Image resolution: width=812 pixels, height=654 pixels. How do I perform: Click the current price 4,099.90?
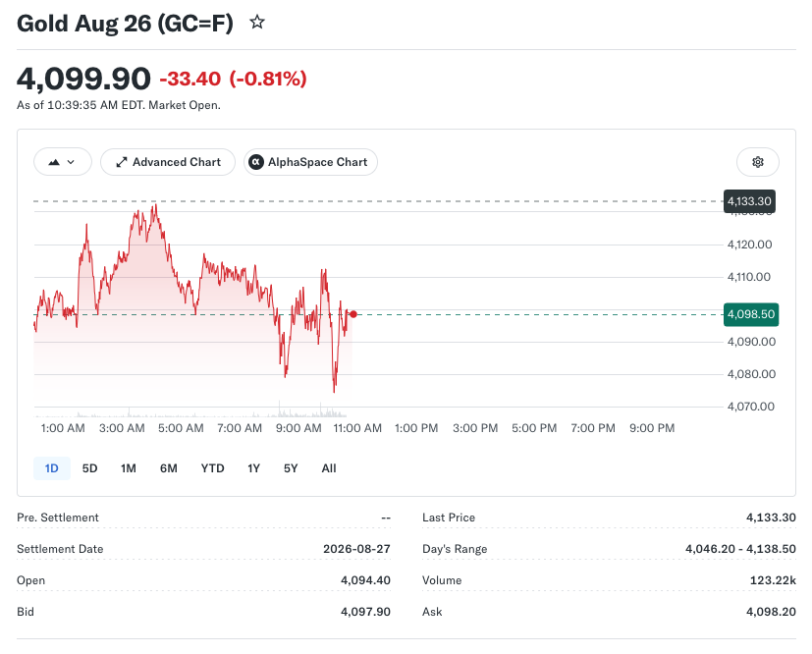[x=83, y=79]
